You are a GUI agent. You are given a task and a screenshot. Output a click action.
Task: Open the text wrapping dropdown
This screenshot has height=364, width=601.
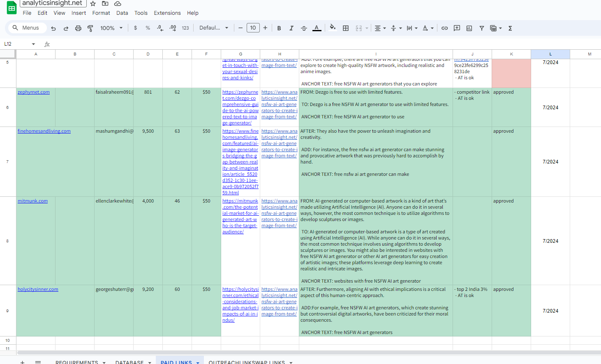tap(412, 28)
